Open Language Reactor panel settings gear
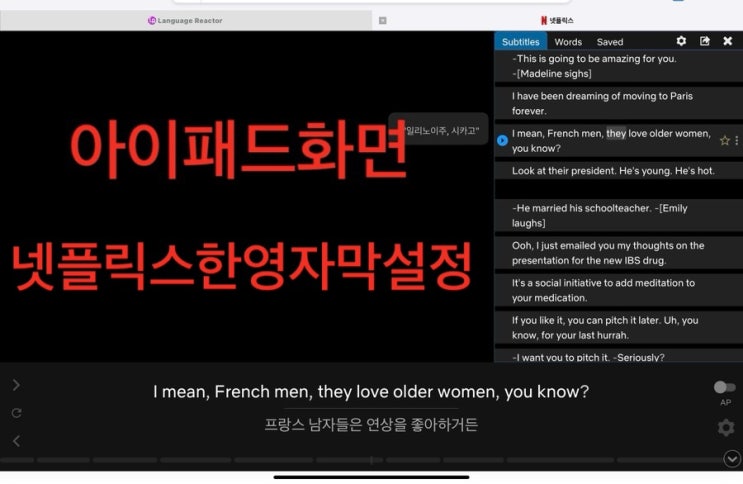This screenshot has height=484, width=743. [x=681, y=41]
